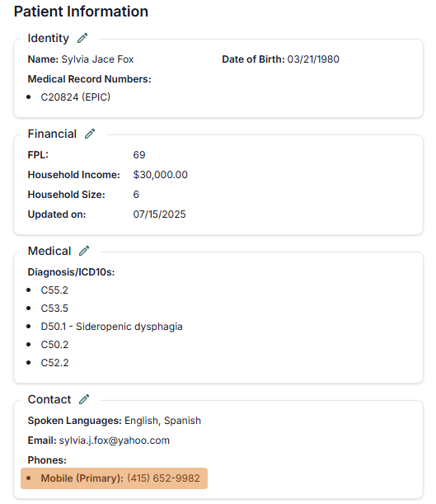Click Spoken Languages English, Spanish text

pos(162,421)
